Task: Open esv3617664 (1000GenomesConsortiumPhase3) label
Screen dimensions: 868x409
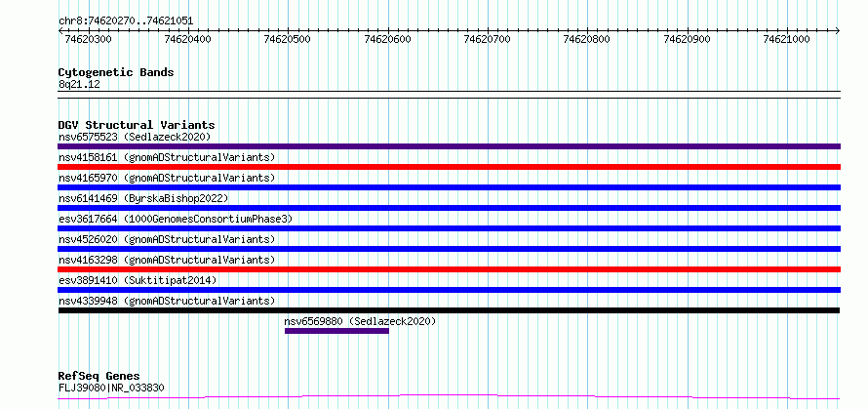Action: tap(176, 219)
